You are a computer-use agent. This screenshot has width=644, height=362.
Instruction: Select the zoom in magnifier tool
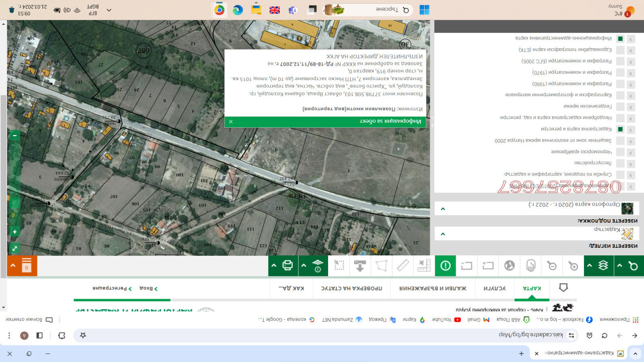[x=573, y=265]
